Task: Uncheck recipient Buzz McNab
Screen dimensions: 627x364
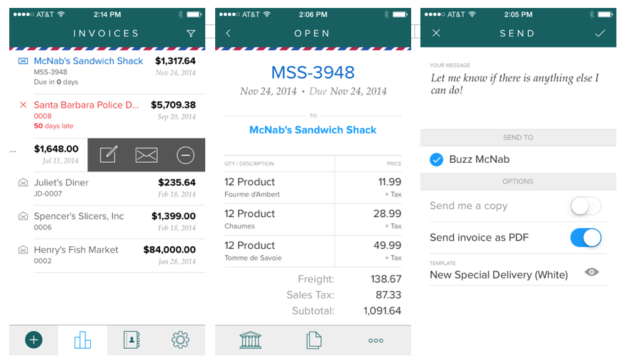Action: click(x=436, y=159)
